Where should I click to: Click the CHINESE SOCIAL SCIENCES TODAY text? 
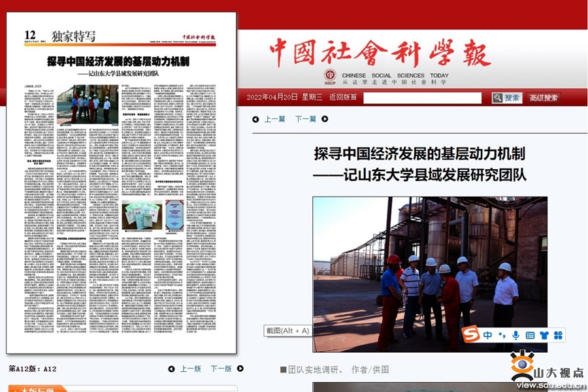[395, 75]
